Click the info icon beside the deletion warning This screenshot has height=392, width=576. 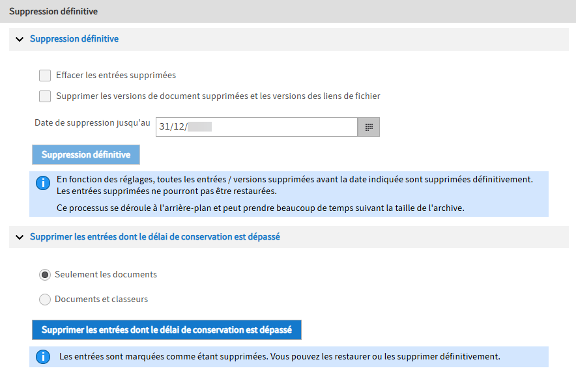tap(43, 183)
